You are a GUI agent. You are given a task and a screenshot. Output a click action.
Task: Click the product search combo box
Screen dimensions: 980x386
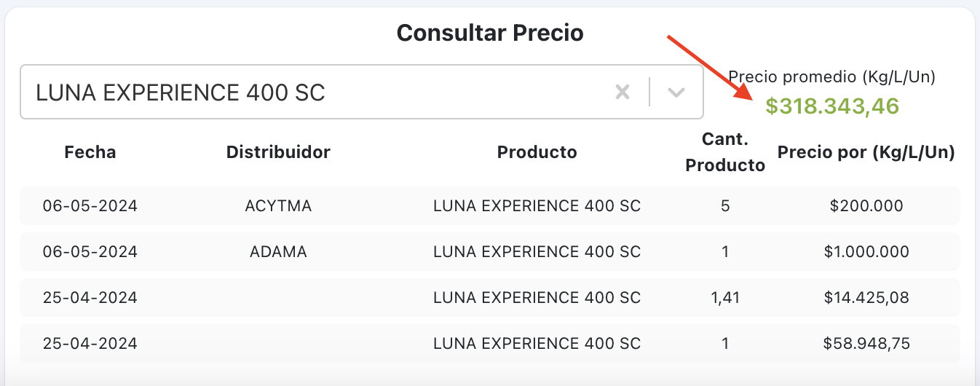[x=313, y=92]
